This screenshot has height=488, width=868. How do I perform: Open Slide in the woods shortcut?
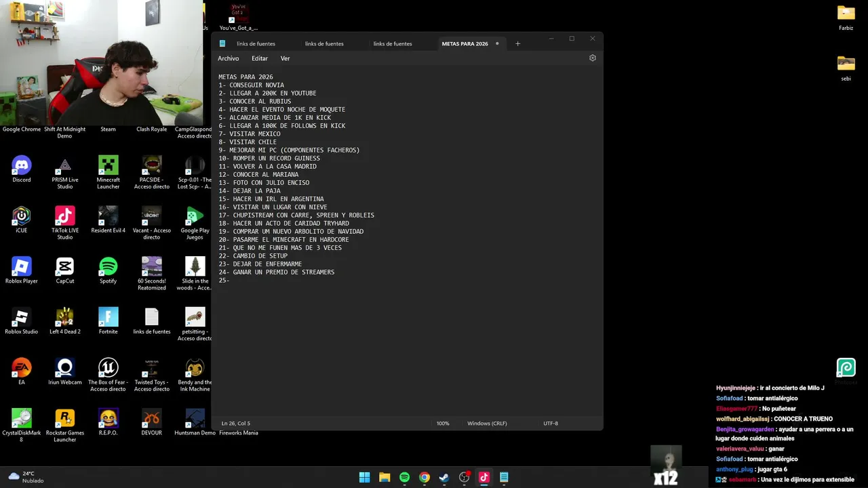click(195, 274)
